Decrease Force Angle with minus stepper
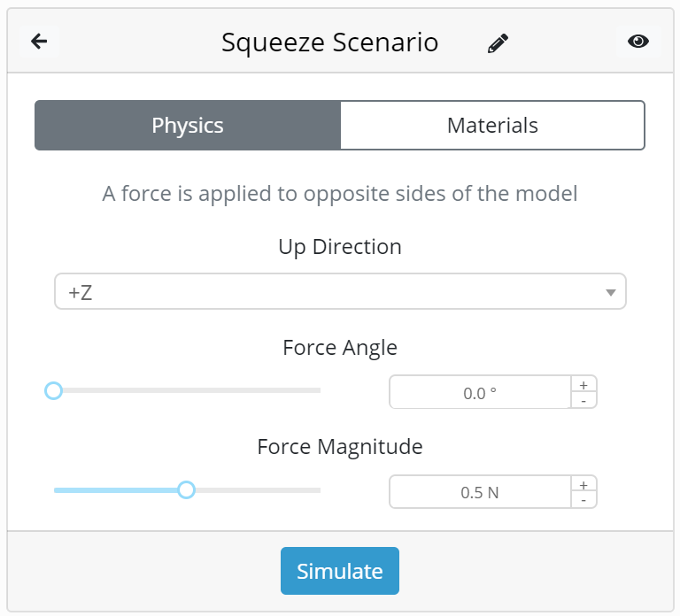 point(583,401)
